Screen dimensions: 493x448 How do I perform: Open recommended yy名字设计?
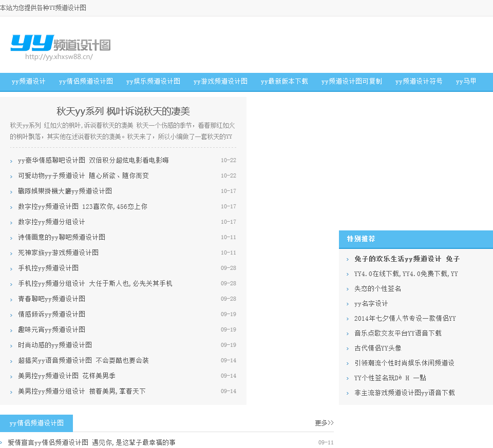371,303
